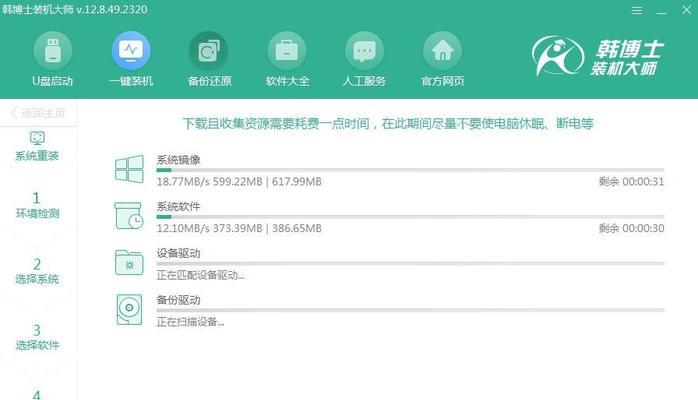698x400 pixels.
Task: Select step 1 环境检测 in sidebar
Action: tap(37, 205)
